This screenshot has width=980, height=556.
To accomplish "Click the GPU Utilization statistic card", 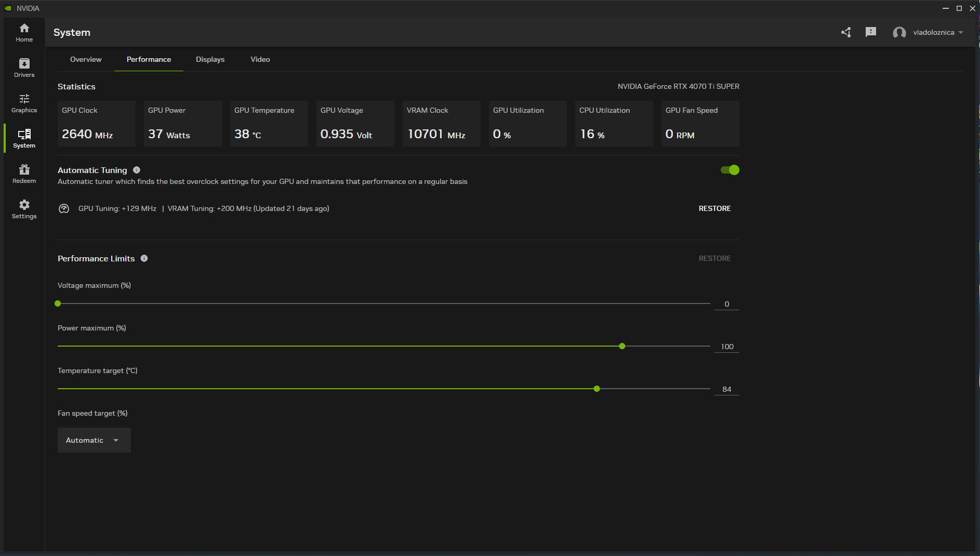I will coord(528,124).
